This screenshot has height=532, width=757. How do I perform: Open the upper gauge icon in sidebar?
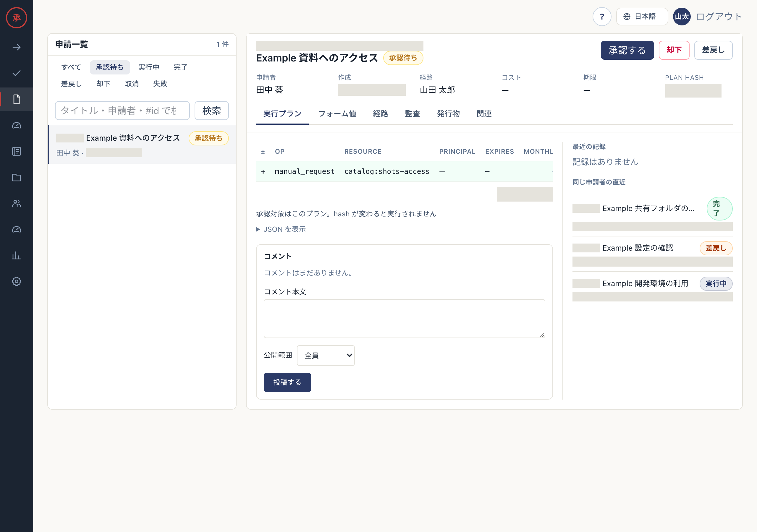click(17, 126)
